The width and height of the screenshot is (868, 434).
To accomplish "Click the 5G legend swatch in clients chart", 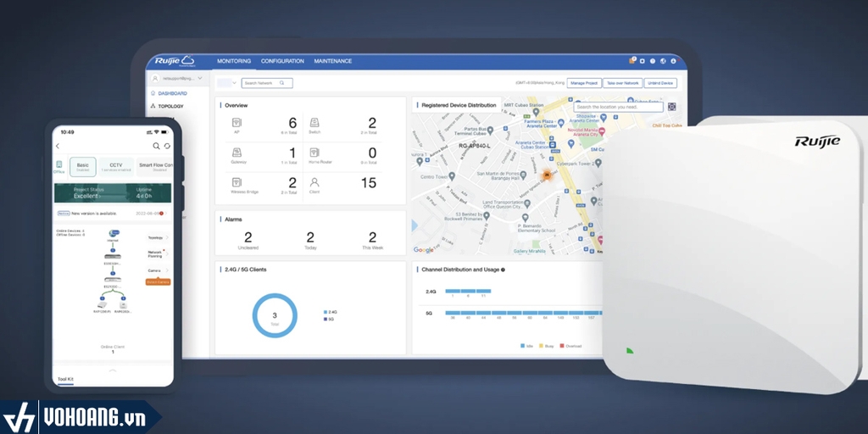I will pyautogui.click(x=325, y=319).
